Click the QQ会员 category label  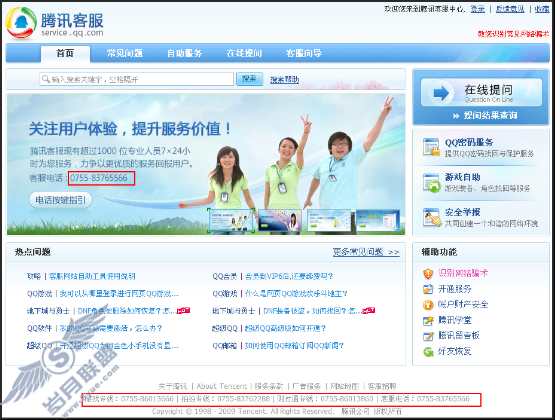point(225,276)
